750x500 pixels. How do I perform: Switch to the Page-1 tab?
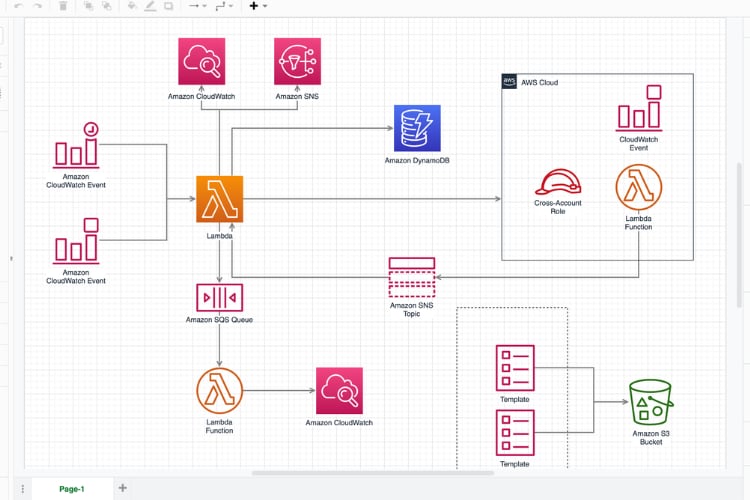[x=72, y=489]
